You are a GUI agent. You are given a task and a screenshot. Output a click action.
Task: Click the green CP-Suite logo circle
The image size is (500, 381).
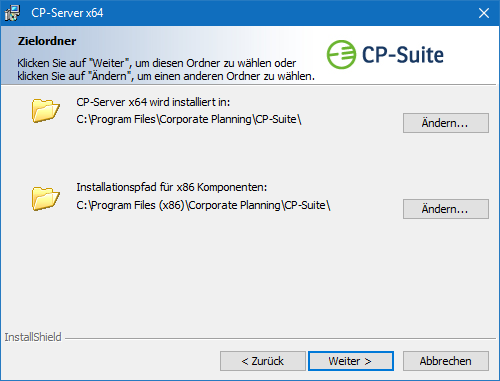click(x=341, y=55)
